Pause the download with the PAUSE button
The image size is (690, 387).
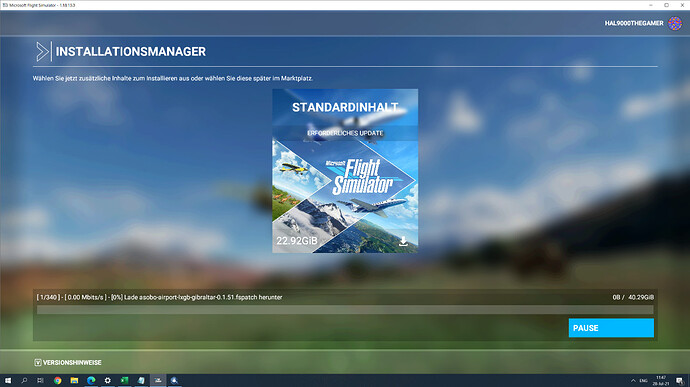[611, 328]
